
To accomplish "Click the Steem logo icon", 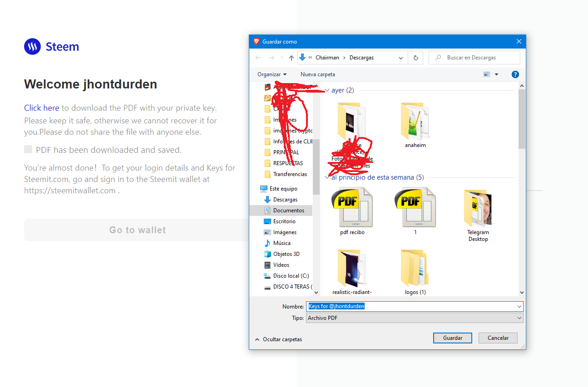I will click(32, 46).
